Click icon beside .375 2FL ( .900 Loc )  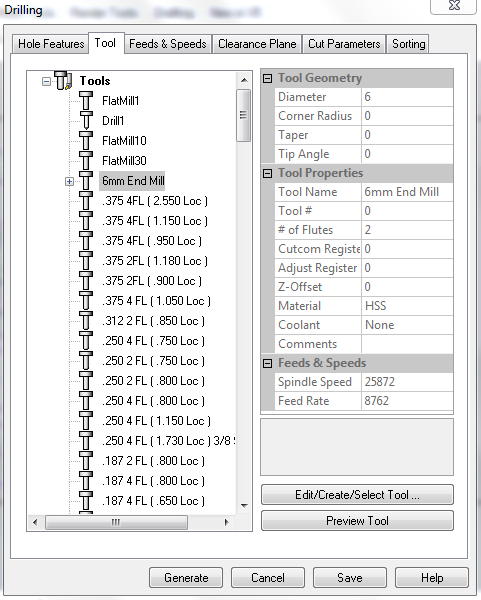click(x=86, y=280)
